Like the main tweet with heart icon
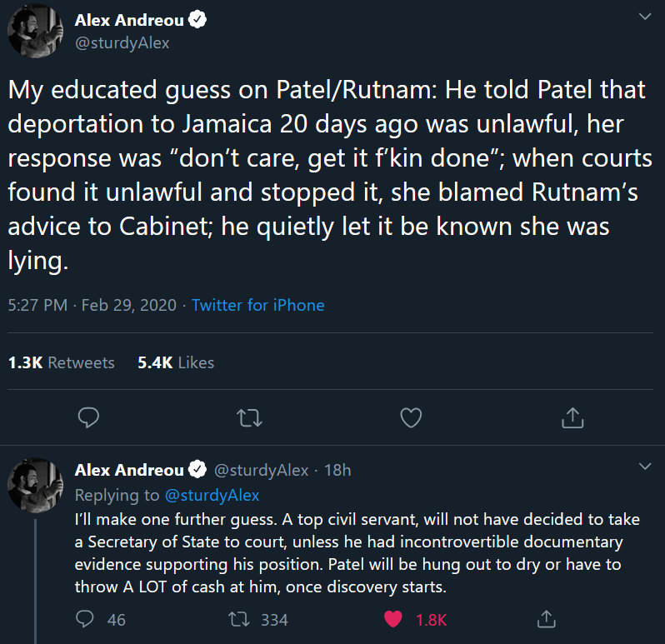This screenshot has height=644, width=665. [x=411, y=417]
